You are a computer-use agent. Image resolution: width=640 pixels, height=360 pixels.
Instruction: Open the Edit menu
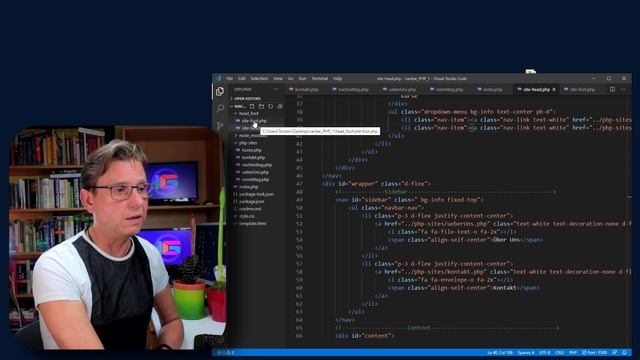242,78
